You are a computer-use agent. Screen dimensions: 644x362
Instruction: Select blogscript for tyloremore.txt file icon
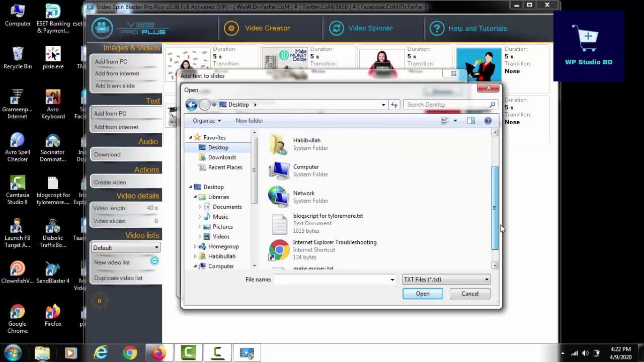(x=279, y=224)
